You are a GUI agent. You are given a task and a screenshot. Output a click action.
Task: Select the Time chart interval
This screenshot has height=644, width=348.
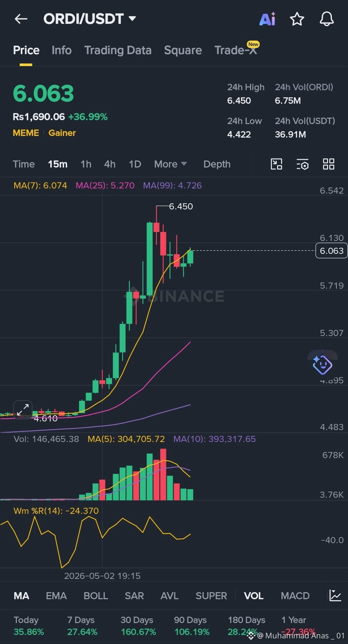[x=24, y=164]
